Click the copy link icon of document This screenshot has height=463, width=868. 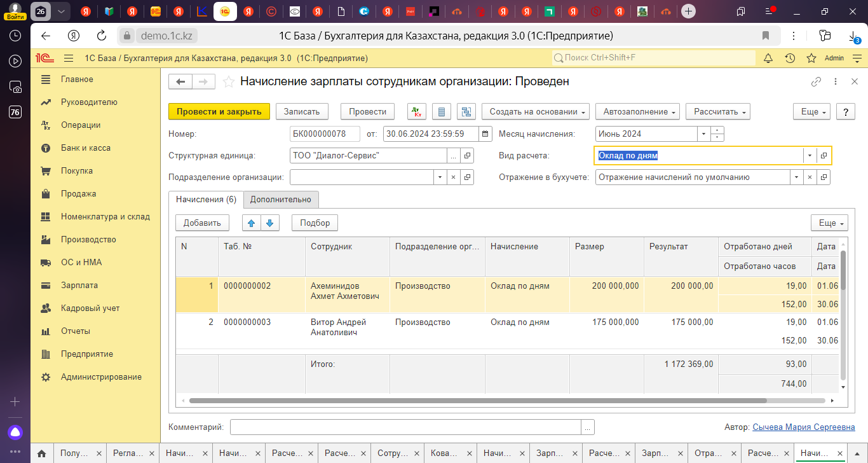(x=817, y=81)
